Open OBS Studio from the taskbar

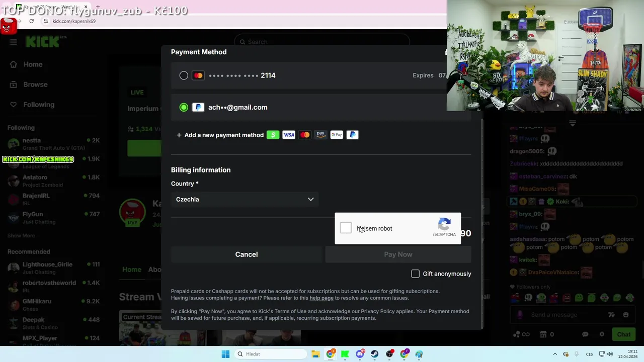[389, 354]
